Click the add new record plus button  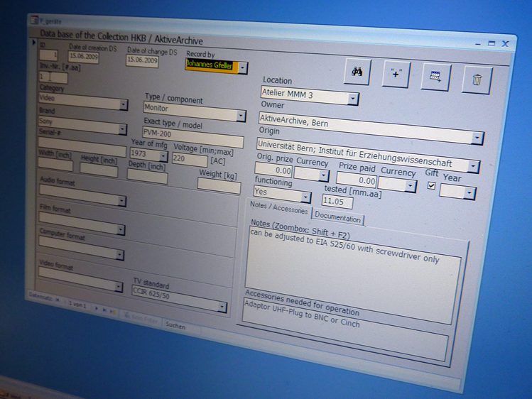coord(396,75)
